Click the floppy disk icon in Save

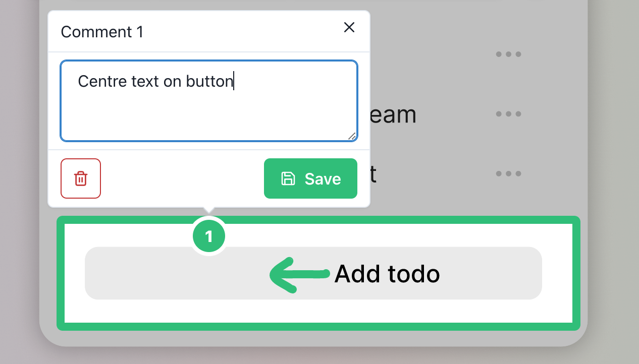click(x=288, y=178)
